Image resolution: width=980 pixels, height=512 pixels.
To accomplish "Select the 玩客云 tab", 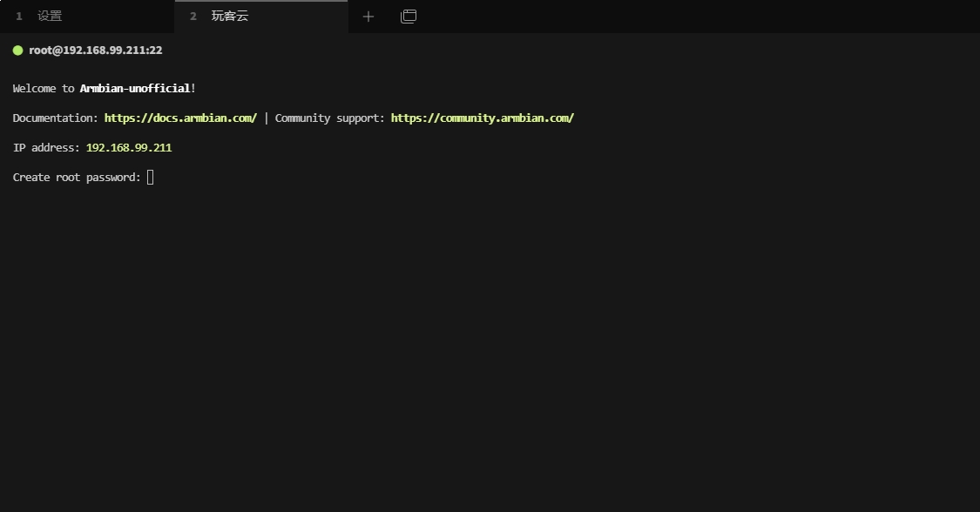I will 261,17.
